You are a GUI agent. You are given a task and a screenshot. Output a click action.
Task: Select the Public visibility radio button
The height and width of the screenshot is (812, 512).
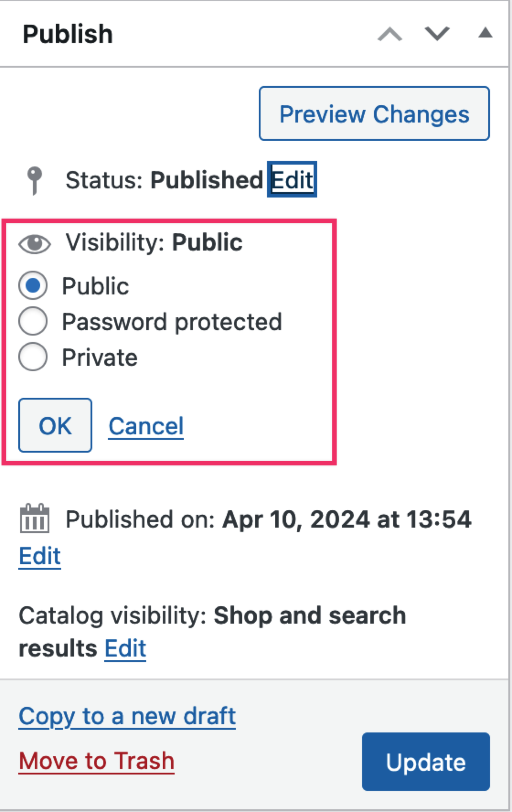tap(33, 286)
